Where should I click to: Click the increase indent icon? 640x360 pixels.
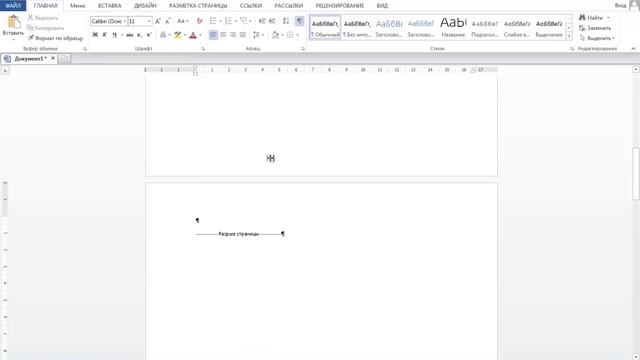tap(272, 21)
